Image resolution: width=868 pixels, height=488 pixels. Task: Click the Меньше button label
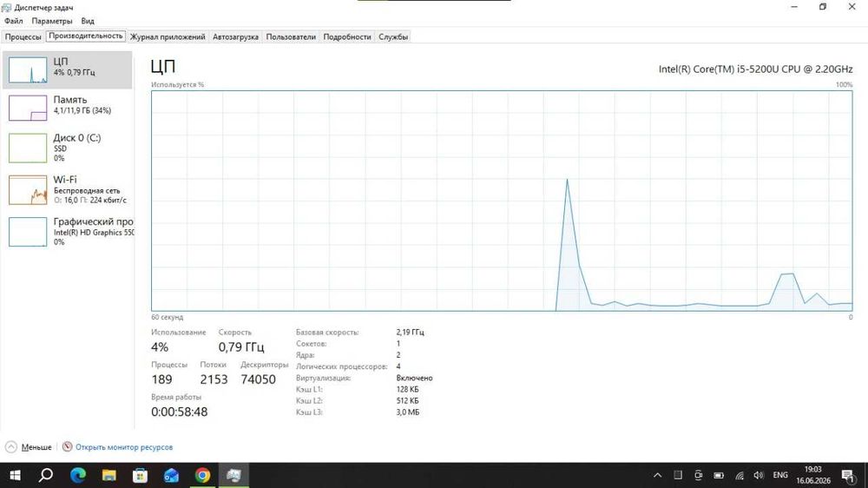point(36,447)
